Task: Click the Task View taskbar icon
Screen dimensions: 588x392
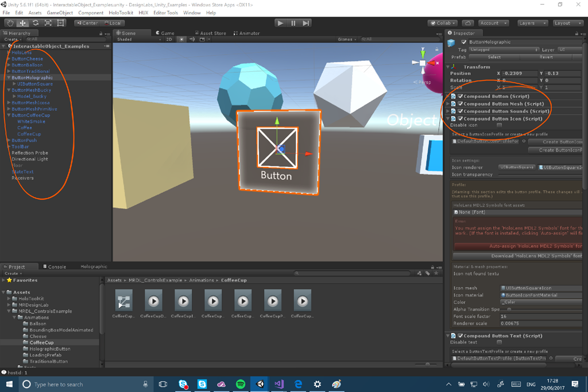Action: tap(163, 384)
